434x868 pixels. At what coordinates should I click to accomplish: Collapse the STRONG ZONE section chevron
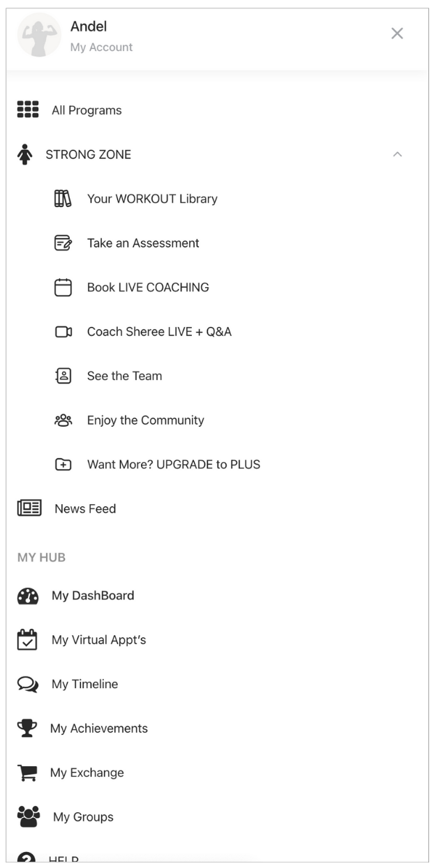[x=397, y=154]
